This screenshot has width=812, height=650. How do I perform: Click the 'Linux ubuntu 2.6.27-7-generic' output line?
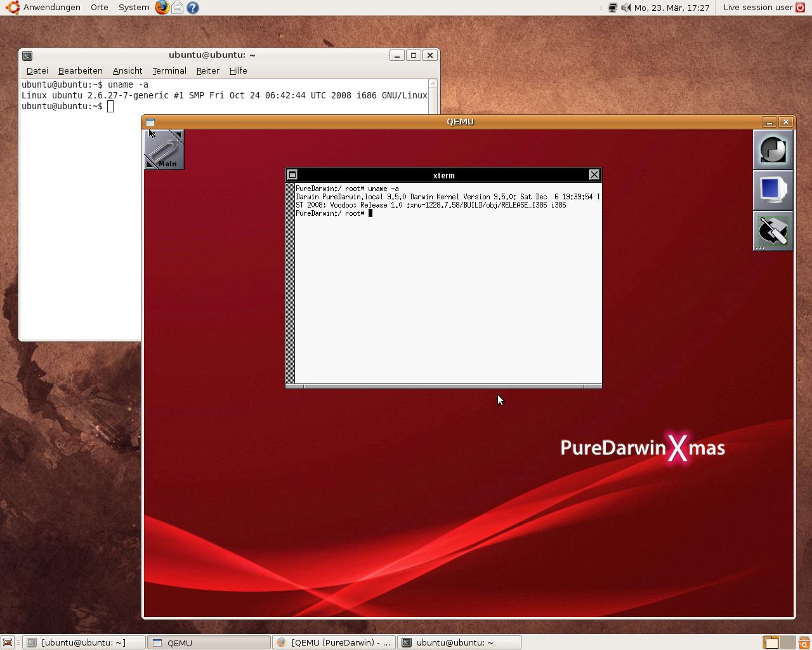click(225, 95)
